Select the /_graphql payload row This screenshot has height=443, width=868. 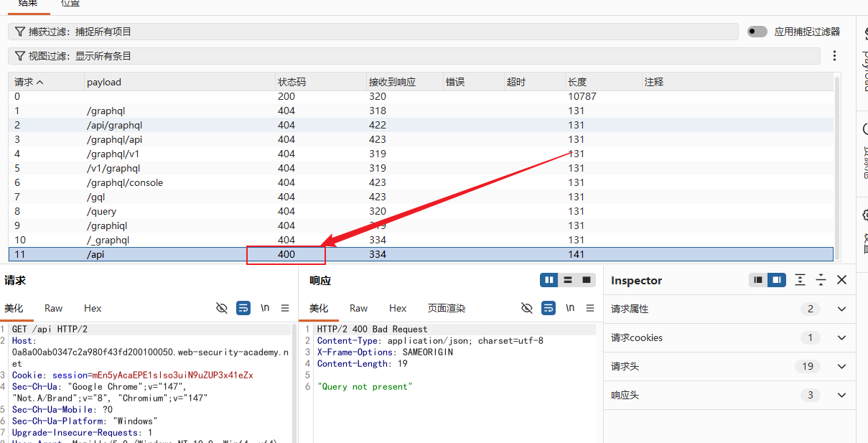421,240
